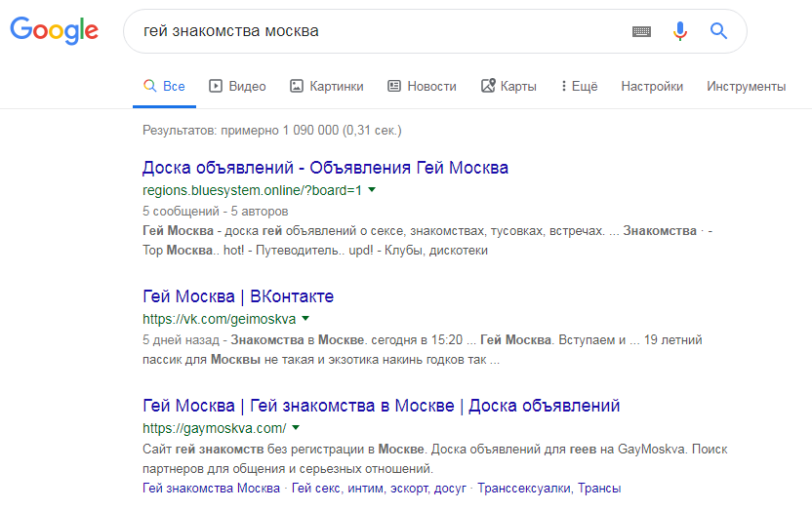Expand arrow beside gaymoskva.com URL
This screenshot has width=812, height=510.
pyautogui.click(x=296, y=428)
